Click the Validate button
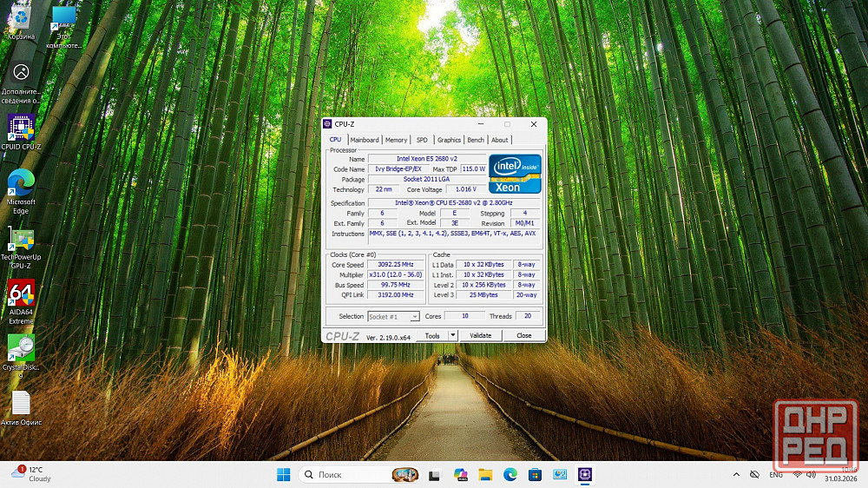868x488 pixels. (480, 336)
